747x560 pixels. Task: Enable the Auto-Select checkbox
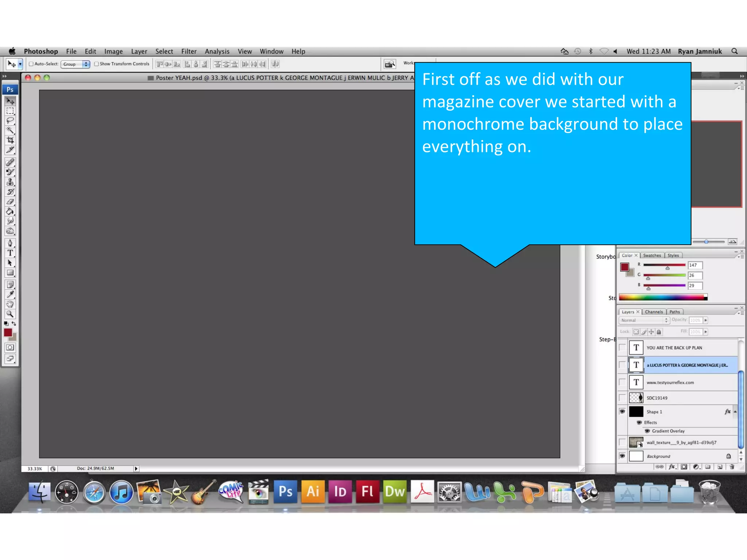click(x=31, y=64)
